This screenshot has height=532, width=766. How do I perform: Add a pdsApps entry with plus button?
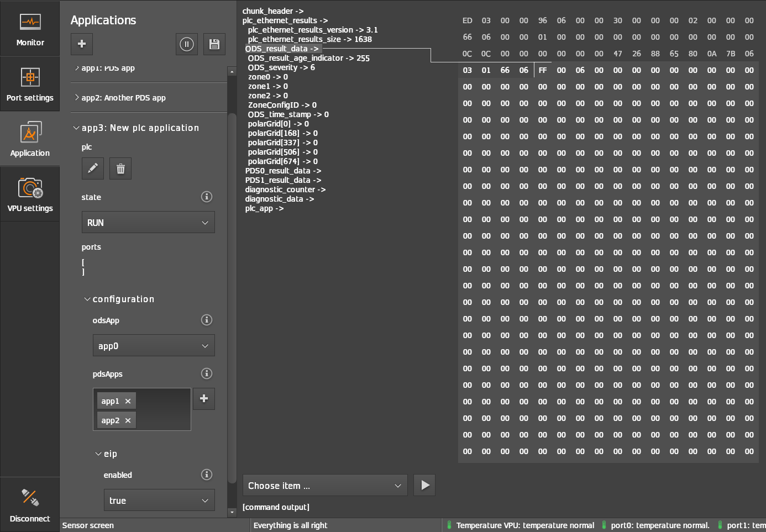204,399
